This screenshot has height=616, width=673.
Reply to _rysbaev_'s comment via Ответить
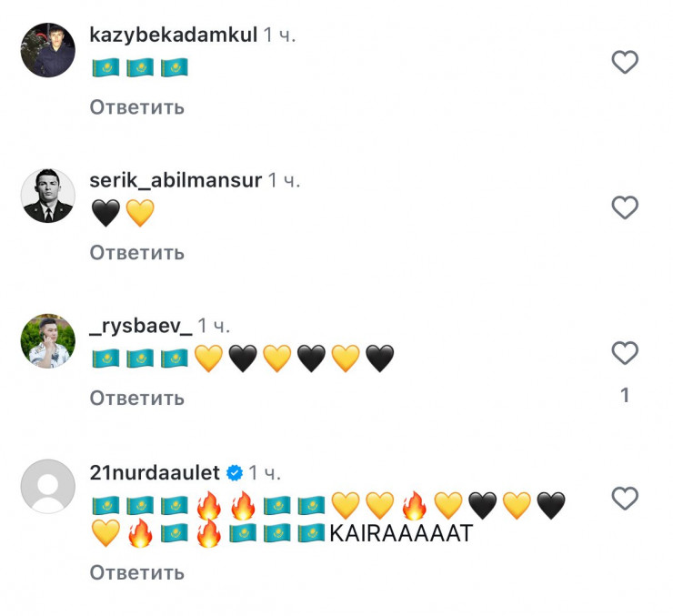(137, 399)
